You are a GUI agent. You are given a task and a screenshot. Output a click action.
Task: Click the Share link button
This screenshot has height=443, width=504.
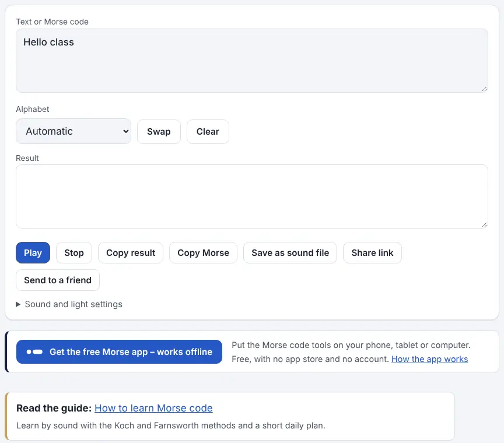[372, 253]
